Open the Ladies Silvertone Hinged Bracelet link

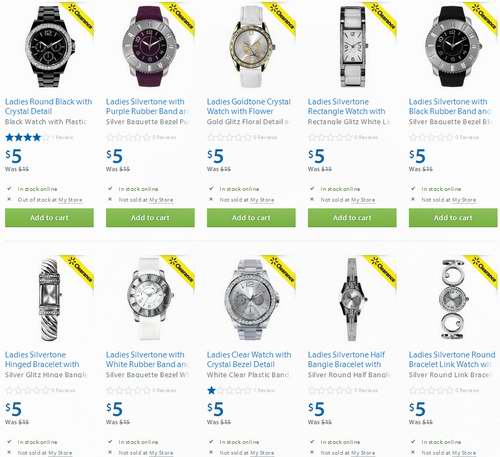pos(42,359)
